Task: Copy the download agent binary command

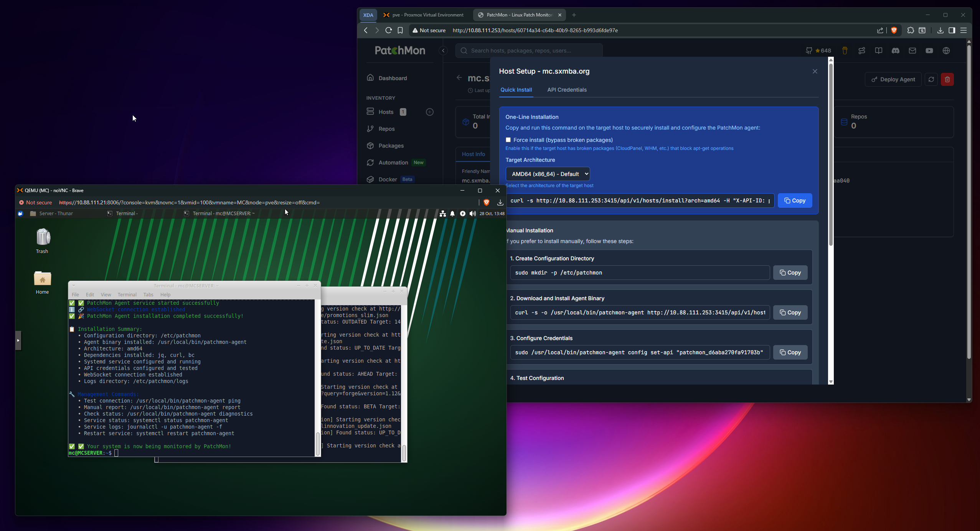Action: coord(790,312)
